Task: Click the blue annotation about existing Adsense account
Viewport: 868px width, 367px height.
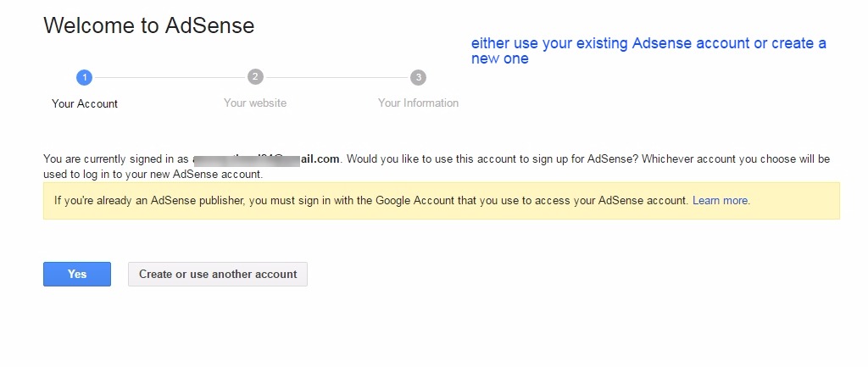Action: coord(648,43)
